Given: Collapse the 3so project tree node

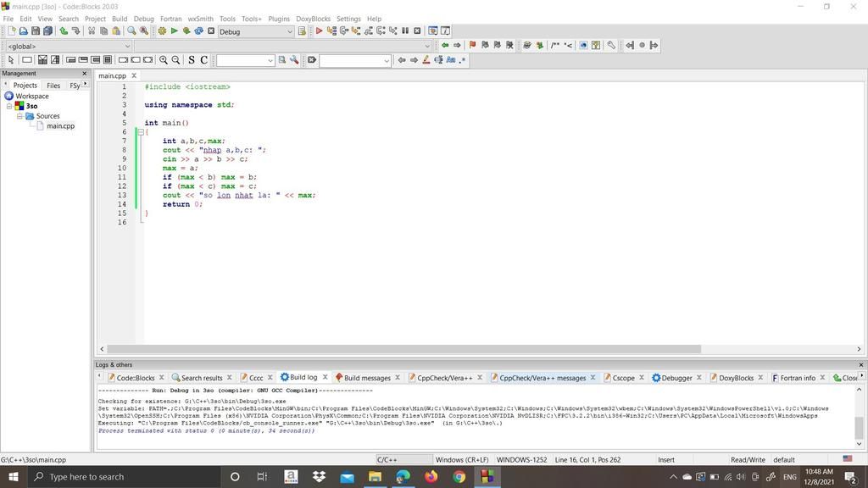Looking at the screenshot, I should pyautogui.click(x=9, y=106).
